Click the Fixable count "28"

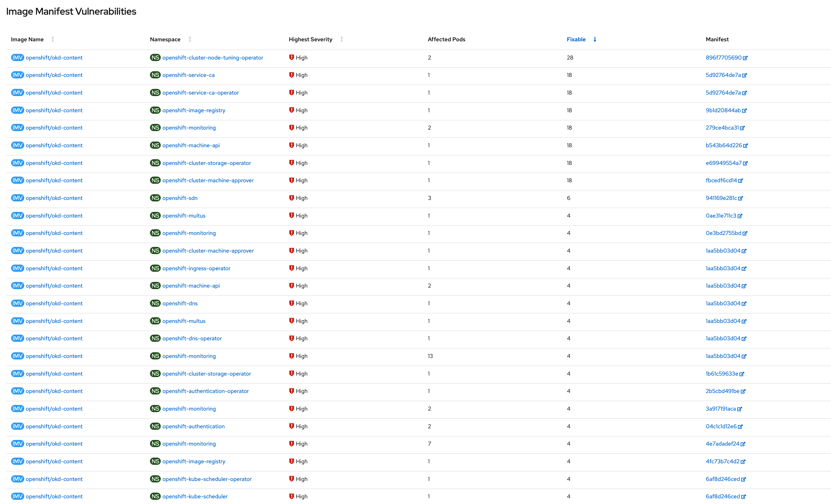[570, 58]
